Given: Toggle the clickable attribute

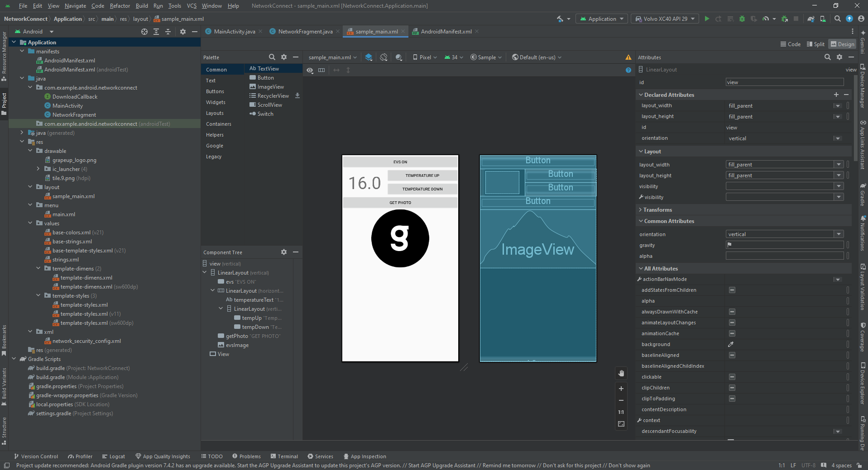Looking at the screenshot, I should click(732, 376).
